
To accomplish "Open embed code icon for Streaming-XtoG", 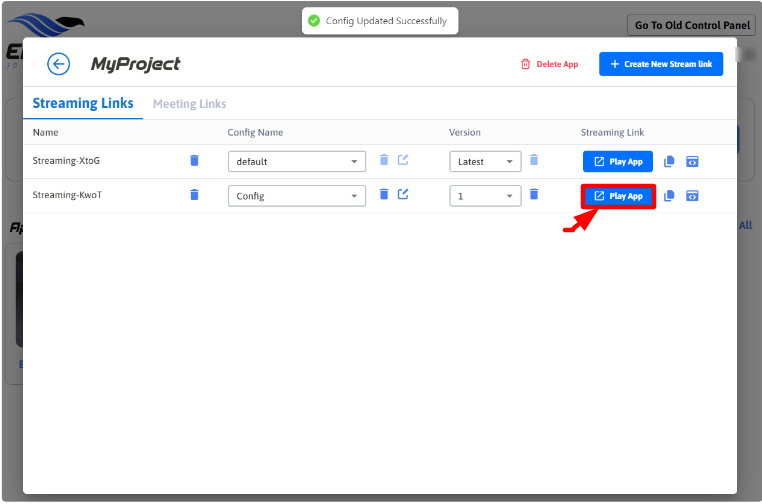I will (x=691, y=162).
